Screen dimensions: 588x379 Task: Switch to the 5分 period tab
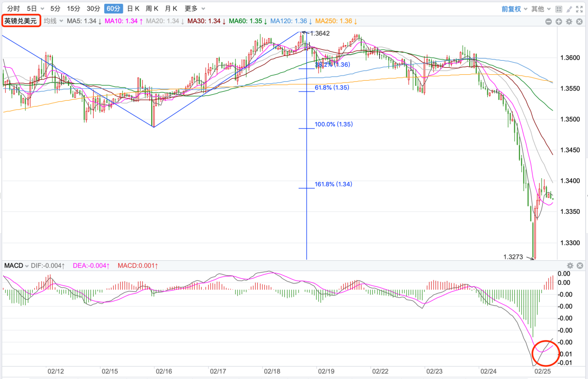point(55,9)
